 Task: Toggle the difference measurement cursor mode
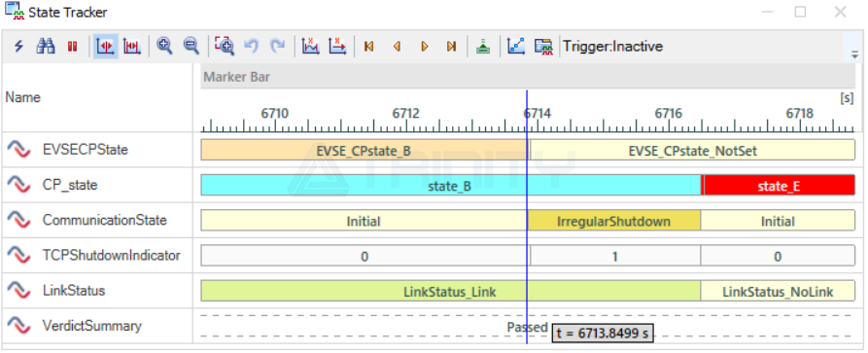pos(132,47)
